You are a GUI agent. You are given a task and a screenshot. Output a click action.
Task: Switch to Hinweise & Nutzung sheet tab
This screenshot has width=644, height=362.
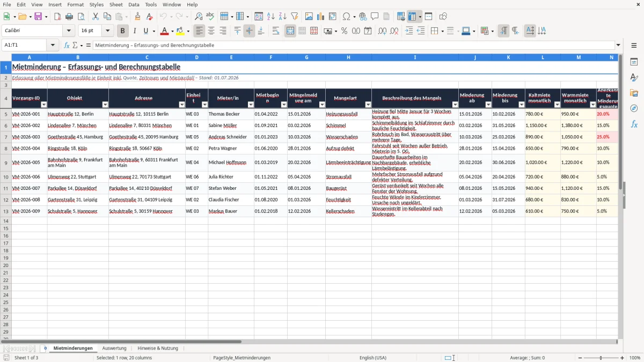coord(158,349)
